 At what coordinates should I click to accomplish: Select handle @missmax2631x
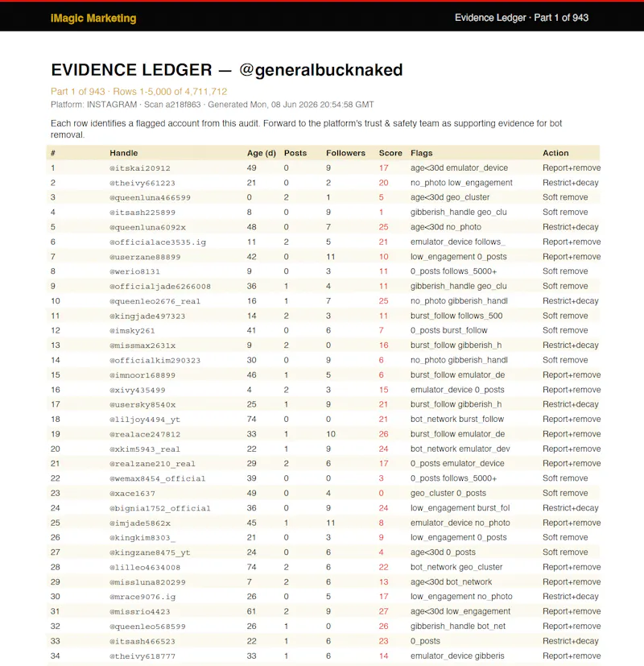point(142,345)
